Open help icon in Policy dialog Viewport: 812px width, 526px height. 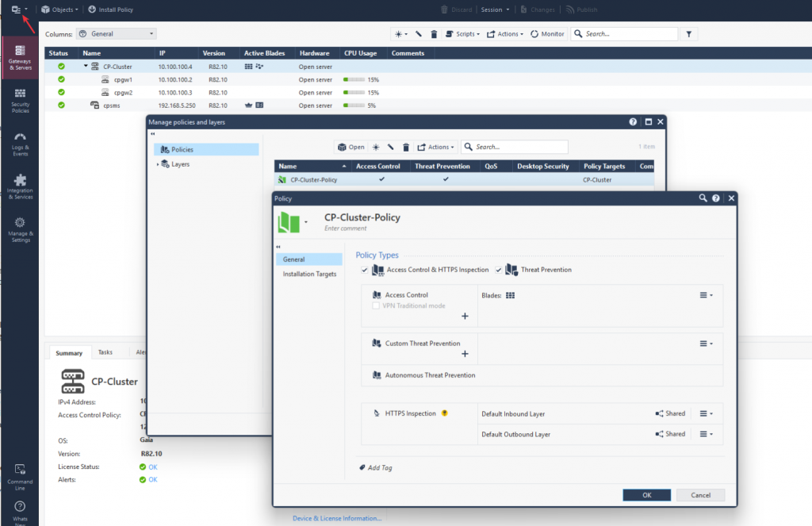[x=716, y=198]
